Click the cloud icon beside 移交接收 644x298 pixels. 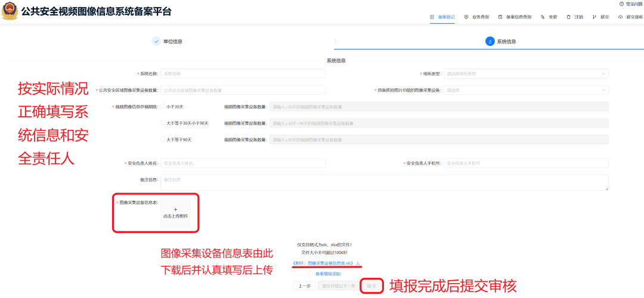click(620, 17)
